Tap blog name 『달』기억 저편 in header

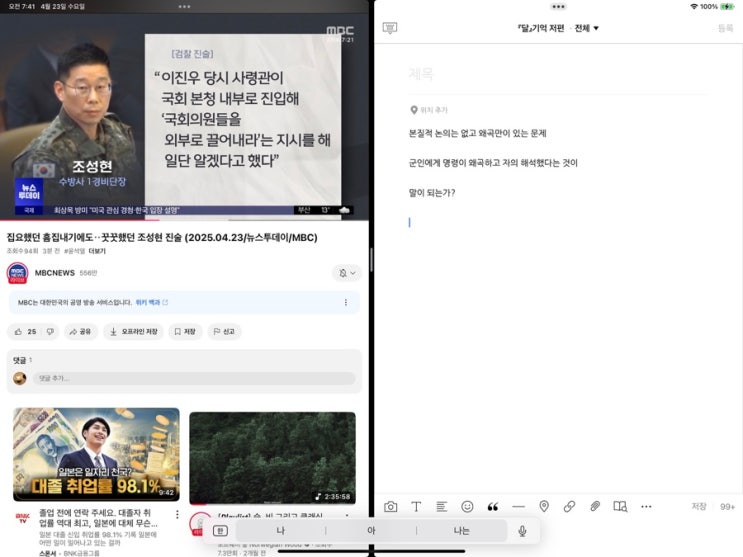coord(540,28)
